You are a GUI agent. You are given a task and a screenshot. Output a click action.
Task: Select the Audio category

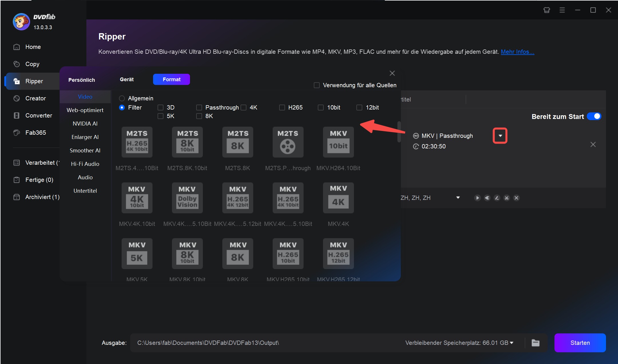[85, 177]
